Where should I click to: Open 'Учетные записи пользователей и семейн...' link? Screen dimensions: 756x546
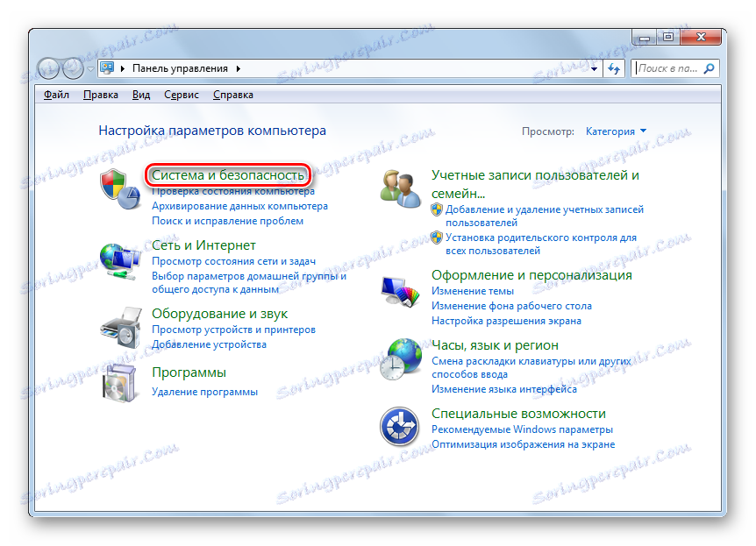pyautogui.click(x=535, y=184)
